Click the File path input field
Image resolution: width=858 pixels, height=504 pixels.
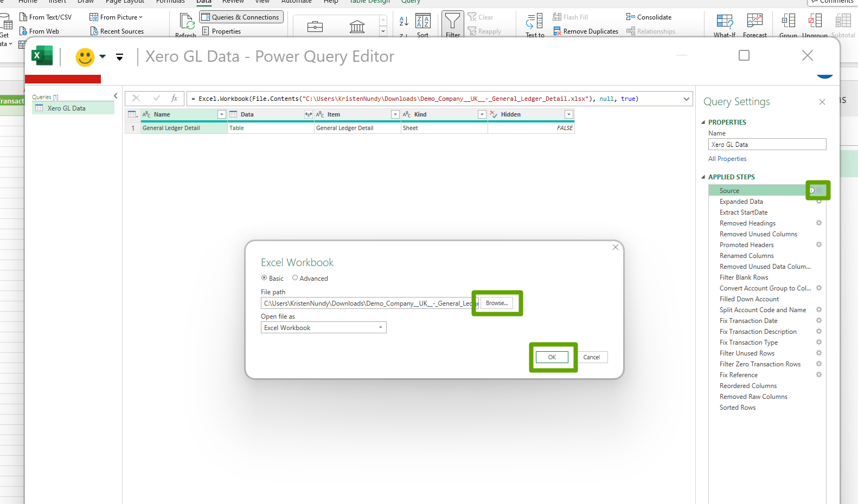pos(370,303)
